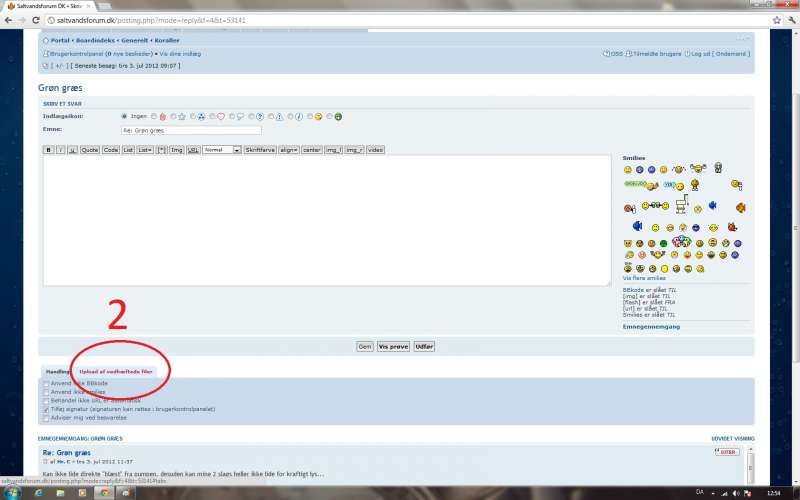Open the 'Normal' font size dropdown
Viewport: 800px width, 500px height.
[222, 149]
